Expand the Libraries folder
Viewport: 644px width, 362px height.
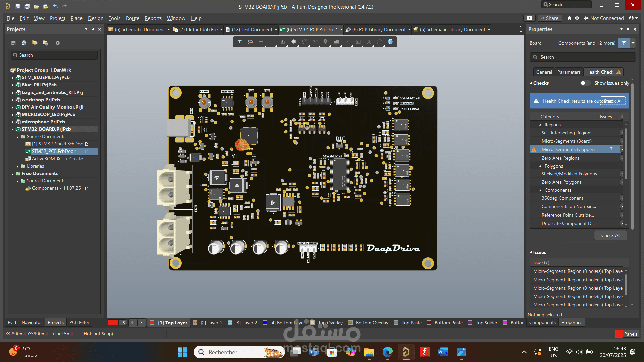pyautogui.click(x=18, y=166)
